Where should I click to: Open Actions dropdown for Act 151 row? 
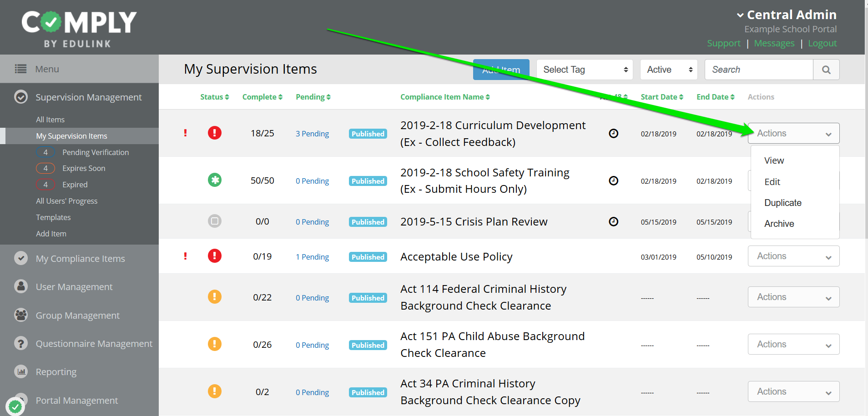[793, 344]
